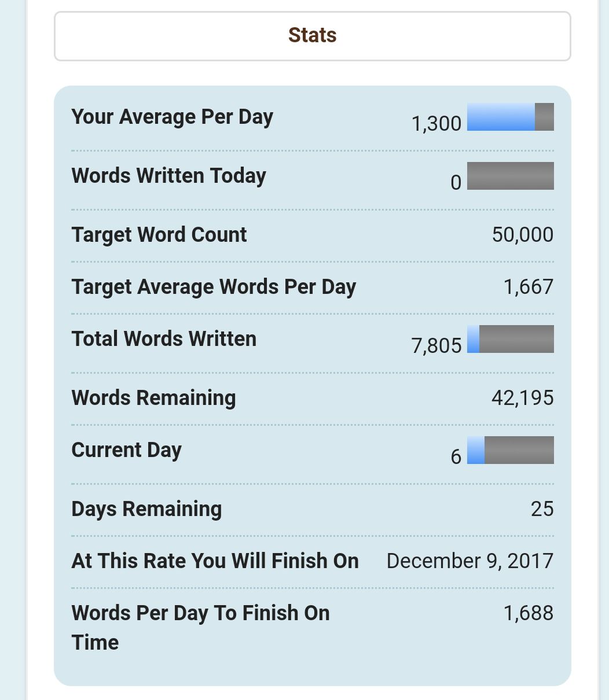The height and width of the screenshot is (700, 609).
Task: Select the December 9, 2017 finish date
Action: click(470, 561)
